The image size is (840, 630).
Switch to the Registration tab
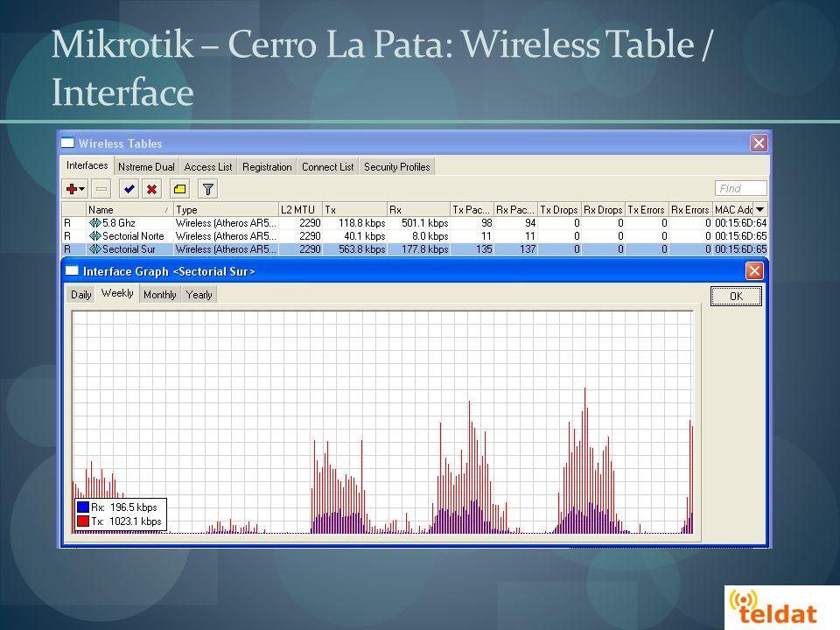tap(267, 167)
